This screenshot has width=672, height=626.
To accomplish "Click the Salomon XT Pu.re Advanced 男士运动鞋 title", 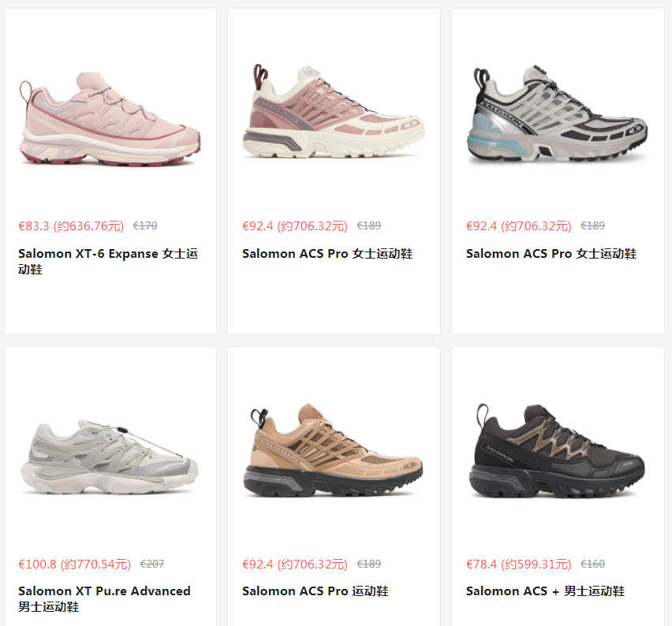I will coord(104,598).
